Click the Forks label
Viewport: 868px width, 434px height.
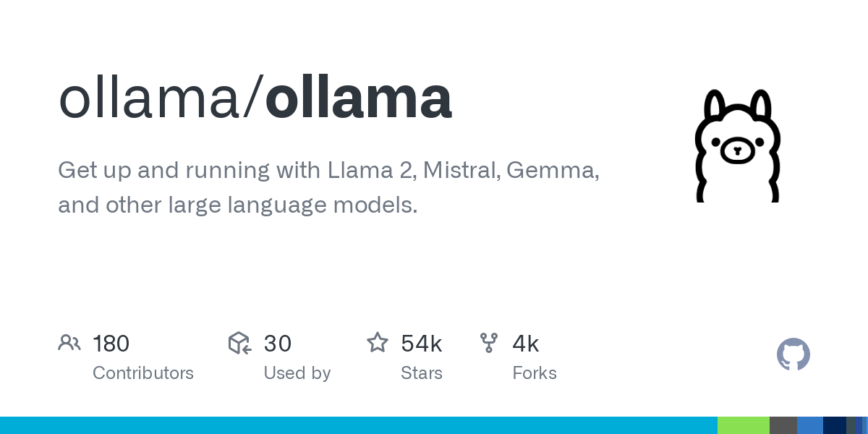point(535,373)
